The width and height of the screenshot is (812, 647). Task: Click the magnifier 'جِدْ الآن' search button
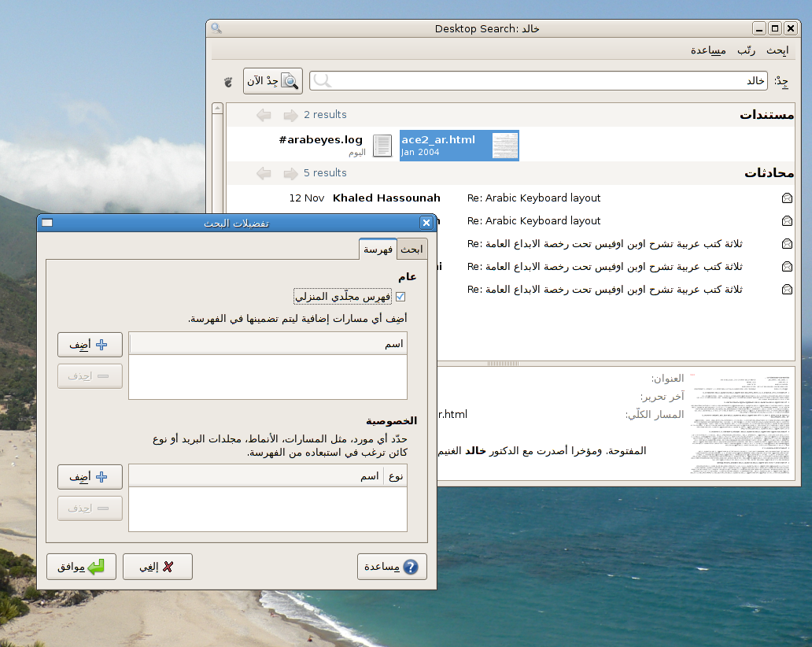coord(272,80)
